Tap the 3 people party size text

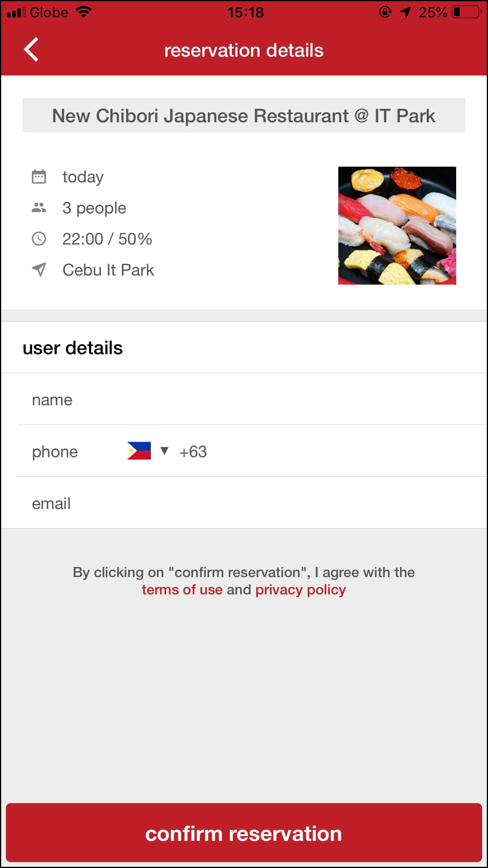[x=94, y=208]
